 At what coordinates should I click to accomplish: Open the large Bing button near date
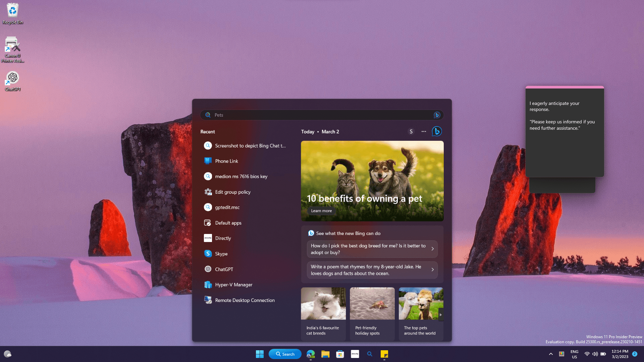tap(437, 131)
